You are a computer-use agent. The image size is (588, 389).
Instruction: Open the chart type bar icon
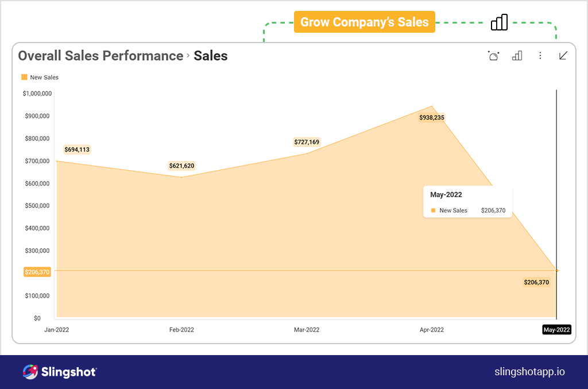517,56
